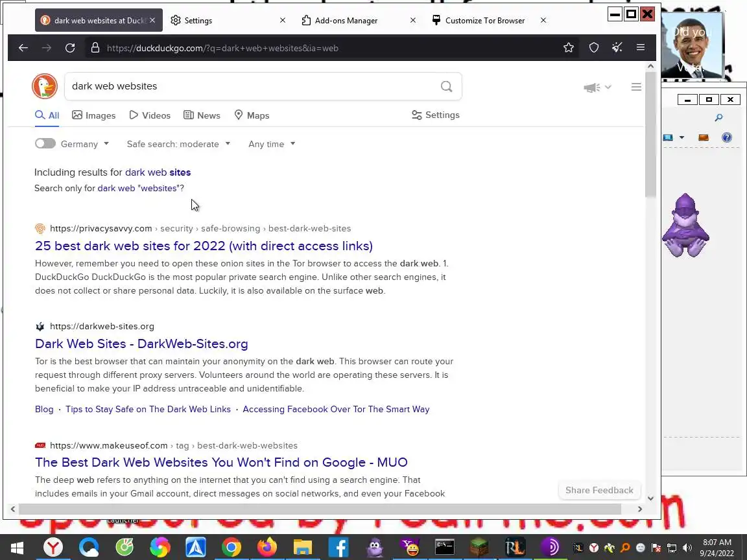747x560 pixels.
Task: Click the site padlock in address bar
Action: [95, 47]
